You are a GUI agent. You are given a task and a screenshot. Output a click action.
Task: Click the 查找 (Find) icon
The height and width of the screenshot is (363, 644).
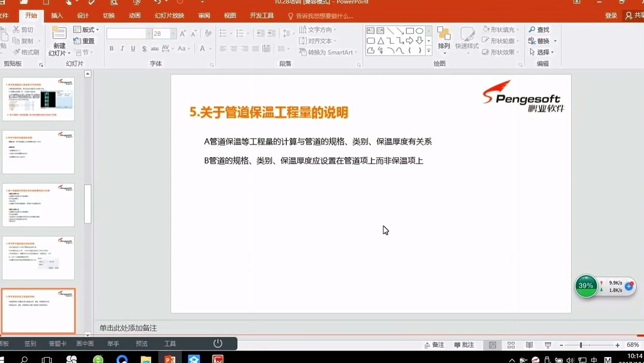pos(538,30)
